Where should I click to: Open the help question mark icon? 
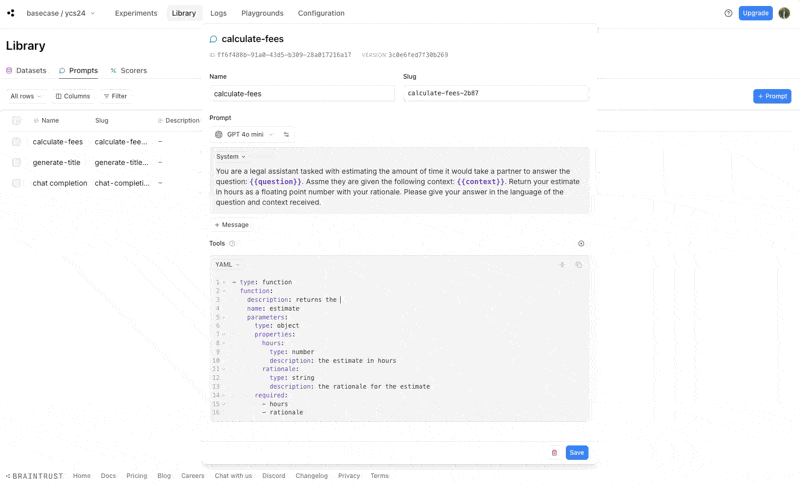[x=728, y=13]
